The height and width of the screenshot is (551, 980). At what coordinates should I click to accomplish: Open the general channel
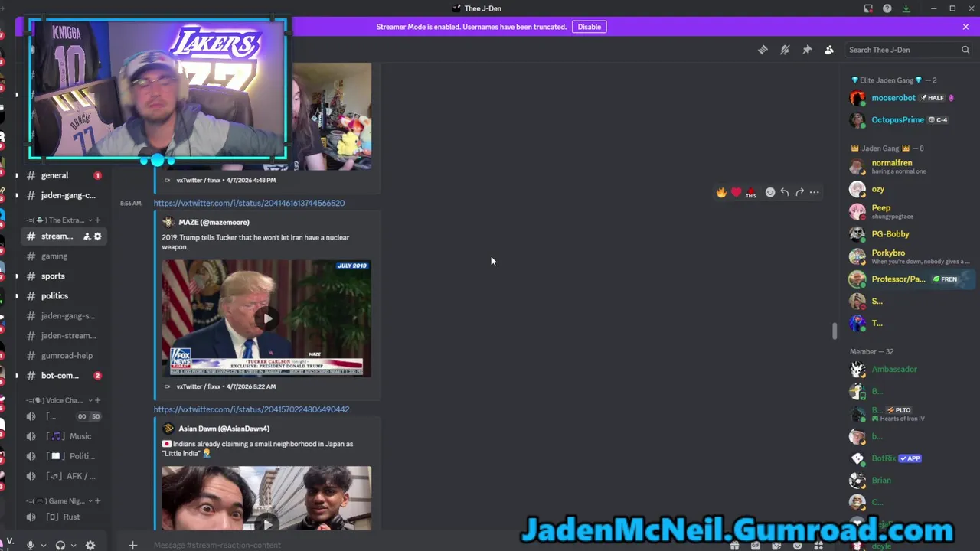coord(64,175)
